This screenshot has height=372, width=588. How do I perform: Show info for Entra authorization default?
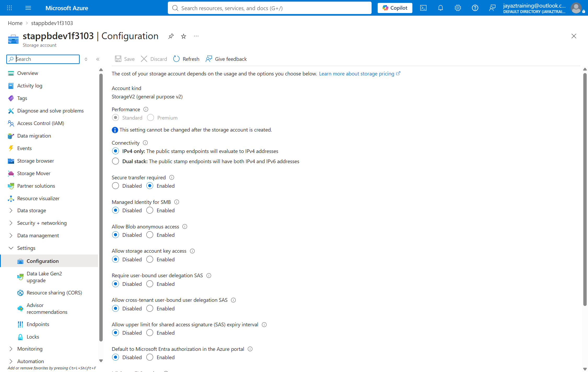coord(250,349)
